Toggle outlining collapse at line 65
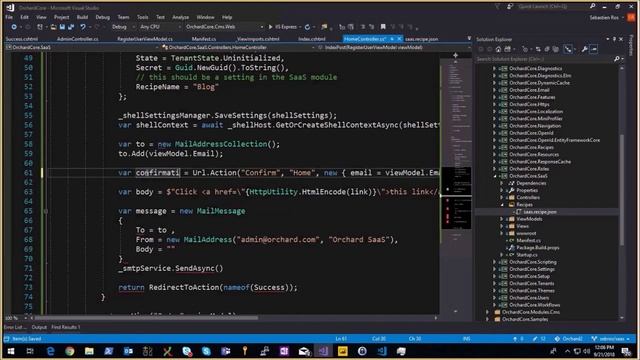640x360 pixels. 46,211
